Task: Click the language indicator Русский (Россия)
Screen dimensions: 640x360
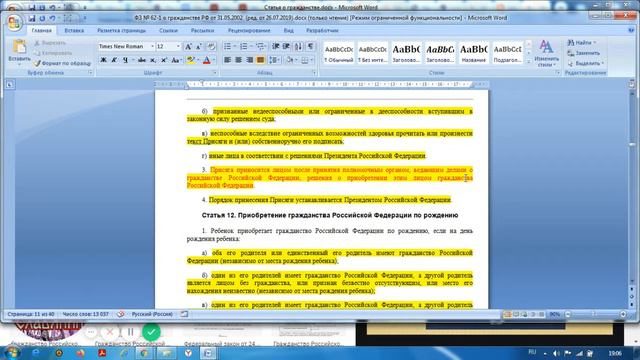Action: point(152,314)
